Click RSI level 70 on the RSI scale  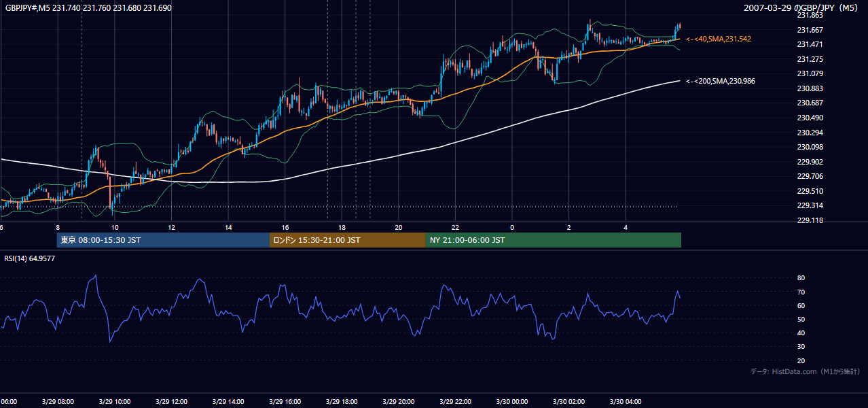(801, 292)
